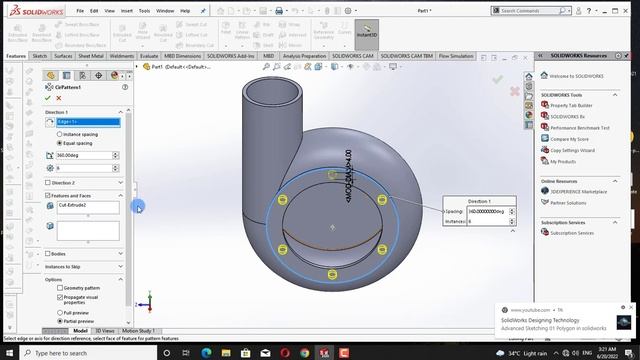This screenshot has height=360, width=640.
Task: Open the Custom Properties task pane tab
Action: tap(529, 125)
